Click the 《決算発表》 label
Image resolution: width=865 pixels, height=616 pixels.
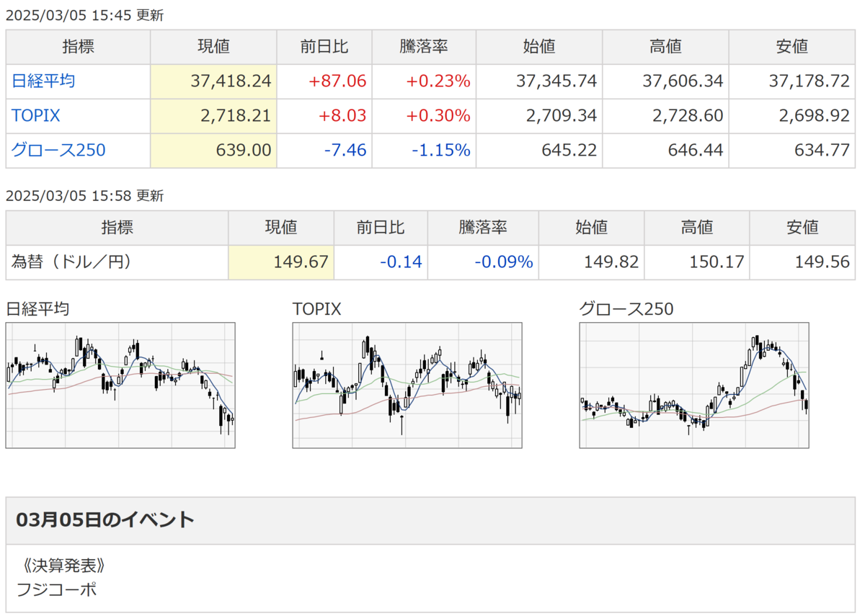(x=65, y=565)
